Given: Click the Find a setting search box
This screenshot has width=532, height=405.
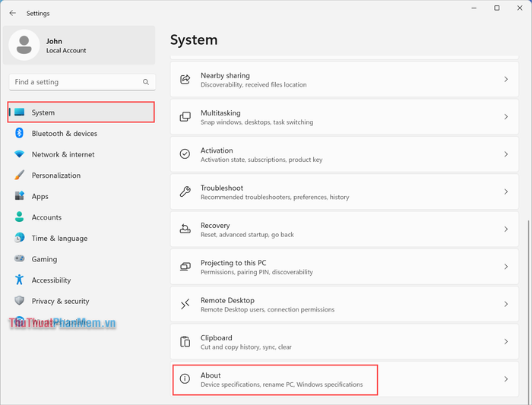Looking at the screenshot, I should (82, 82).
